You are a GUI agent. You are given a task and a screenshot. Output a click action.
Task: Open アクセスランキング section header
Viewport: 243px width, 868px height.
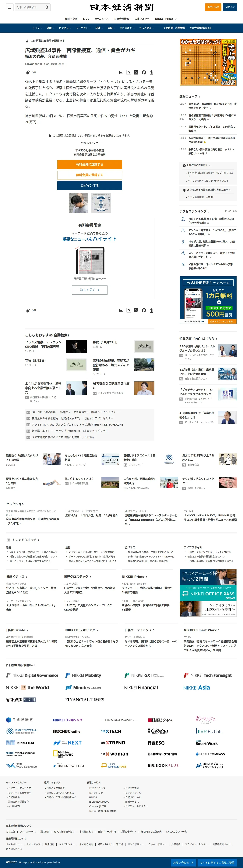tap(194, 211)
